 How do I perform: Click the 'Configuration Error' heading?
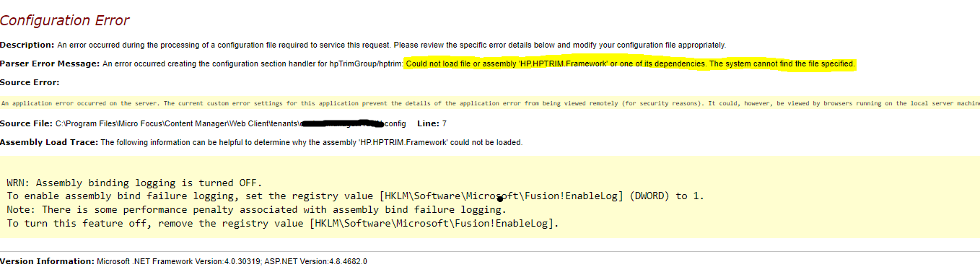65,21
